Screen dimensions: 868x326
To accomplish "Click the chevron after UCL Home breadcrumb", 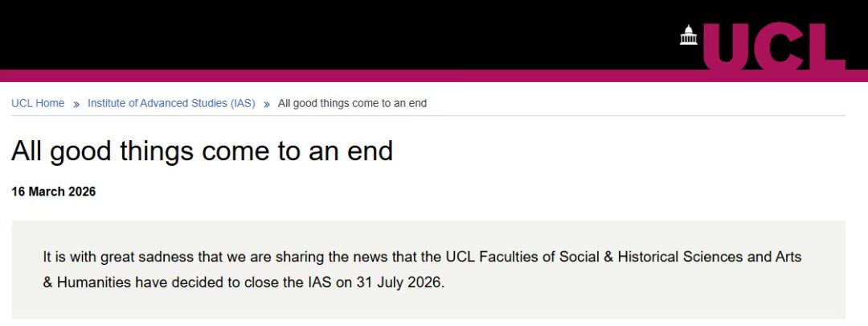I will 76,104.
